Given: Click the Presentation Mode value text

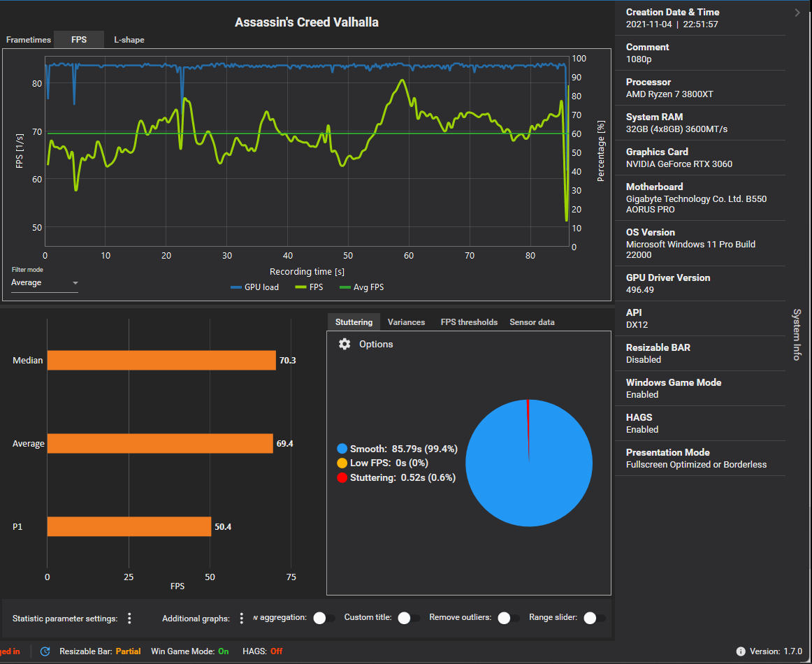Looking at the screenshot, I should 696,465.
